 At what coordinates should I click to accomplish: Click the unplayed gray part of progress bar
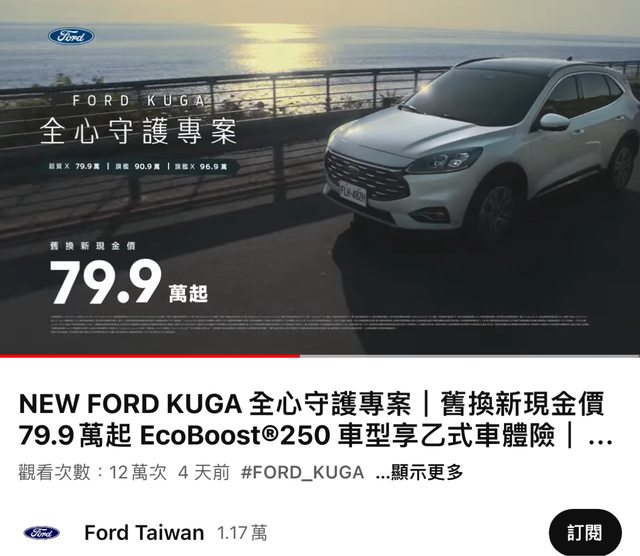pos(470,356)
